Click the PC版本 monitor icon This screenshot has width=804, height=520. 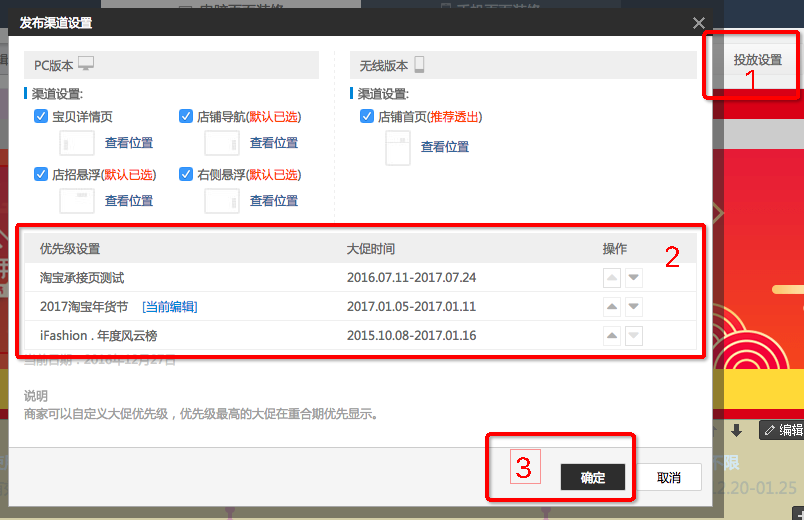coord(86,64)
